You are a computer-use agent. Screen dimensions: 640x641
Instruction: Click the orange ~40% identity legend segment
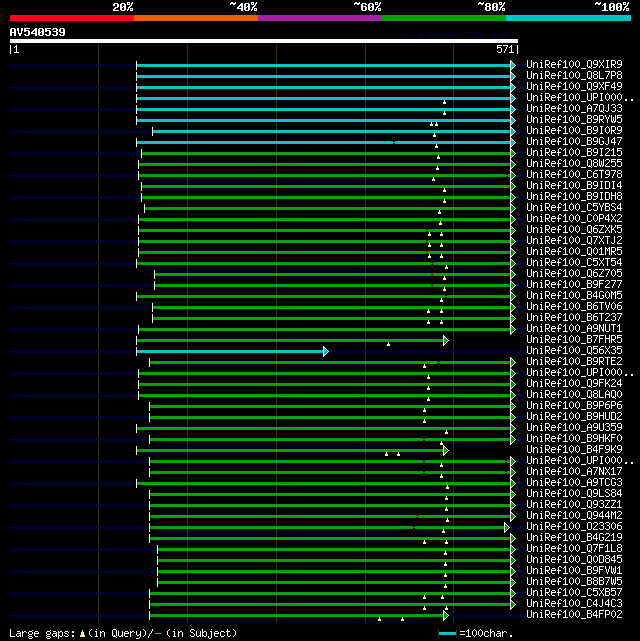pos(196,18)
